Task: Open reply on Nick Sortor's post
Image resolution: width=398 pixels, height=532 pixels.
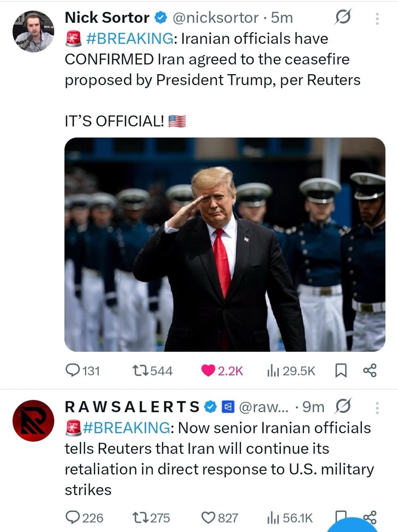Action: (x=82, y=371)
